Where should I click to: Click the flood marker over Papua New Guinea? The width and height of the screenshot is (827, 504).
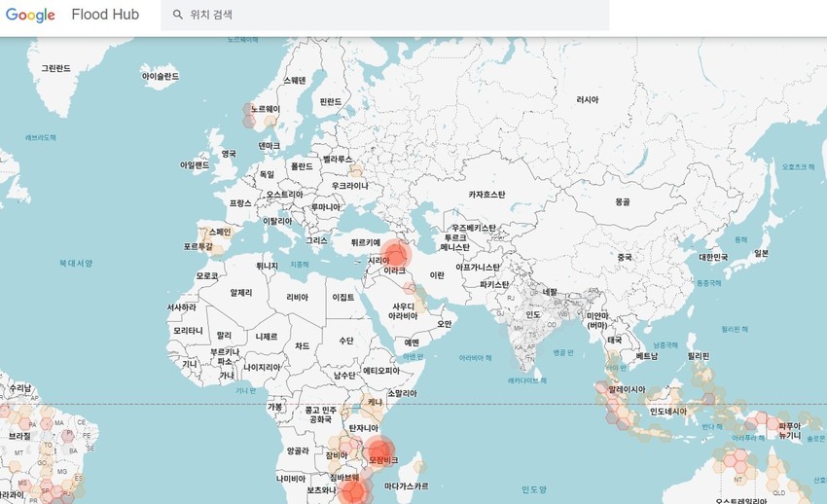(x=780, y=425)
